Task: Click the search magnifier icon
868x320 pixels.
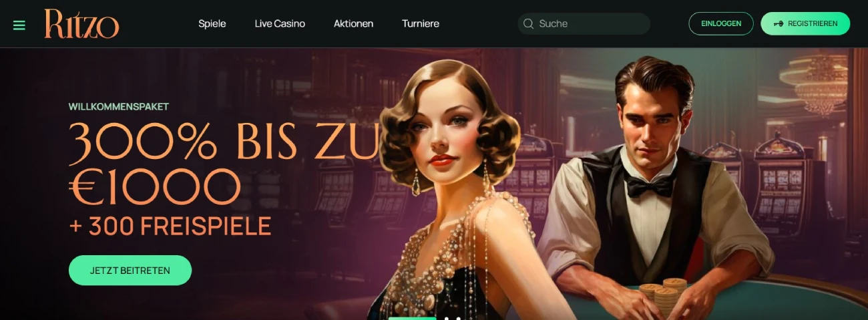Action: (x=528, y=24)
